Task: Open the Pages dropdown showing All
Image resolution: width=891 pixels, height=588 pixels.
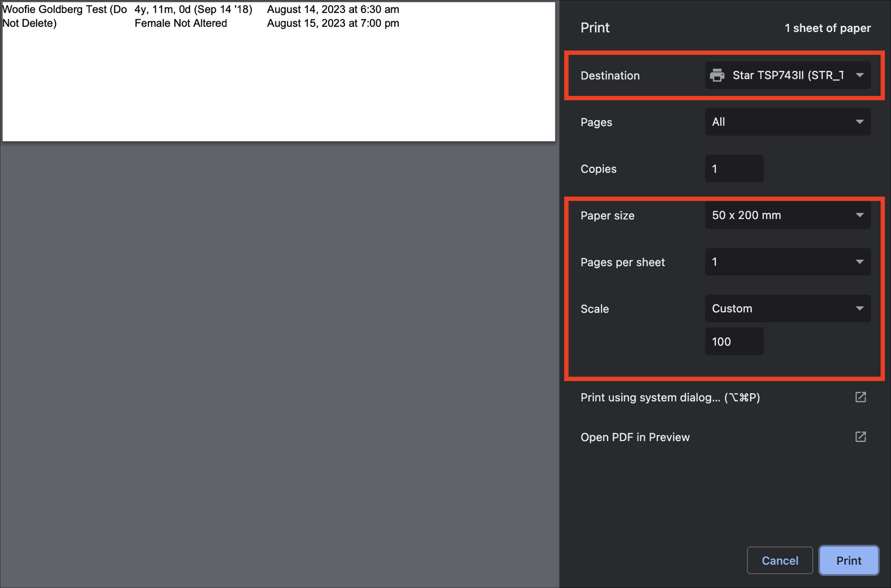Action: pyautogui.click(x=787, y=122)
